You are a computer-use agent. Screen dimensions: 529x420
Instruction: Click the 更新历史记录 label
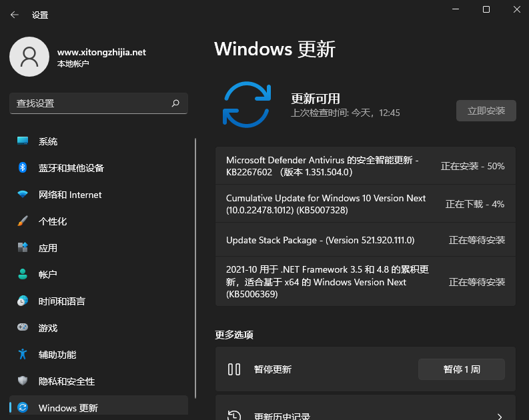282,416
